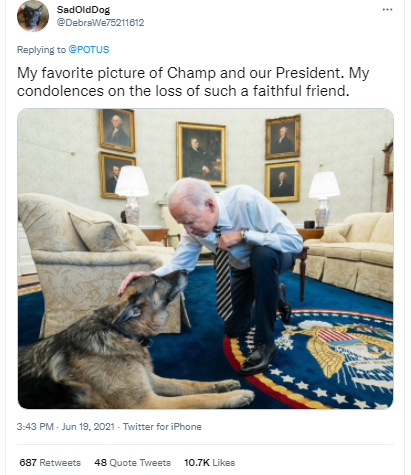
Task: Click the large center portrait painting
Action: [x=201, y=154]
